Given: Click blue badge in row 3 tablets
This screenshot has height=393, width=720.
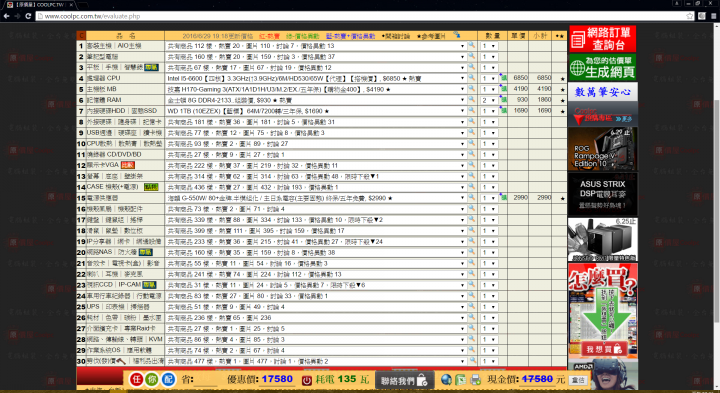Looking at the screenshot, I should tap(151, 67).
